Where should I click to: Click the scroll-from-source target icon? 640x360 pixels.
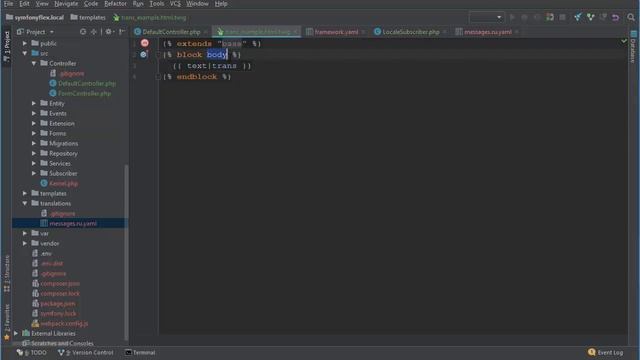click(83, 32)
